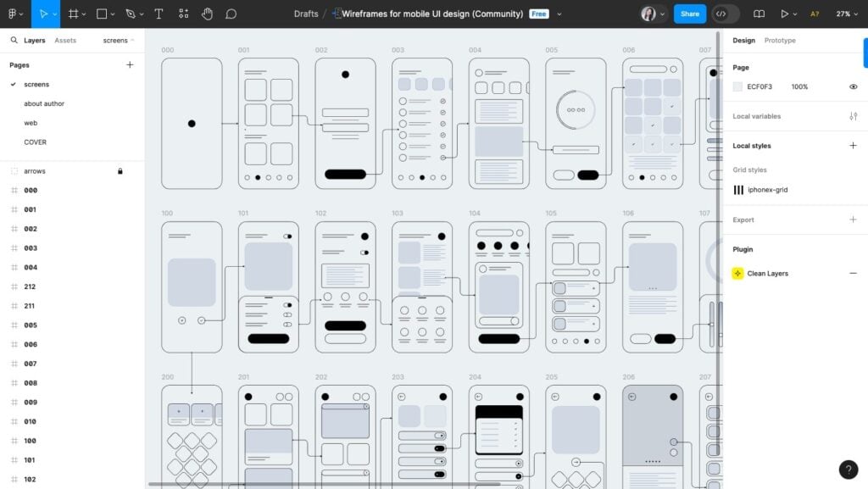Open the help question mark button

pyautogui.click(x=849, y=470)
